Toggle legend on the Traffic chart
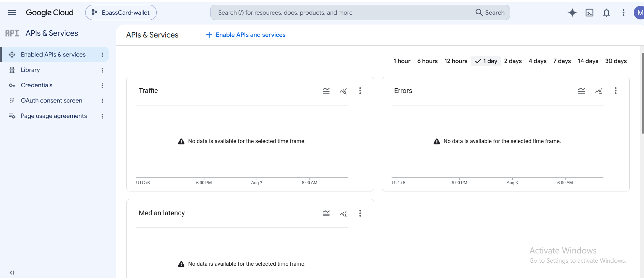644x278 pixels. tap(326, 91)
